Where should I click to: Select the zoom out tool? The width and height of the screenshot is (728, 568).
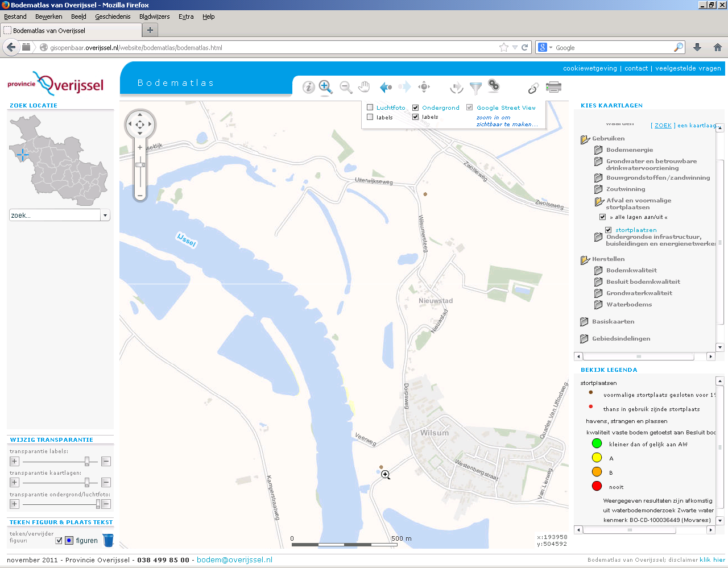345,87
